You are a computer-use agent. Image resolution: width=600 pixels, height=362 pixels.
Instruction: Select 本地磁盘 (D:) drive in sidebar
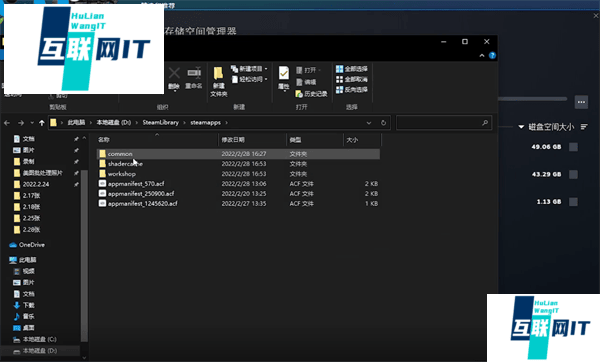coord(35,351)
